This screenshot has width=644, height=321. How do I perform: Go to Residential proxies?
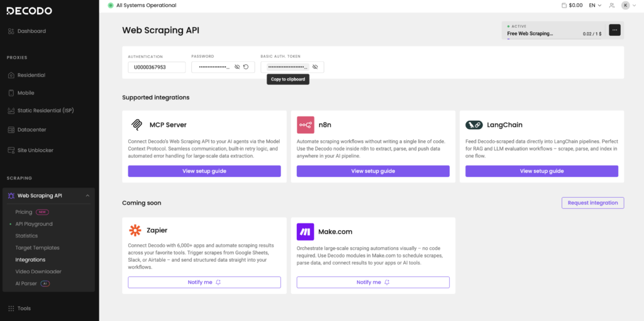tap(31, 75)
